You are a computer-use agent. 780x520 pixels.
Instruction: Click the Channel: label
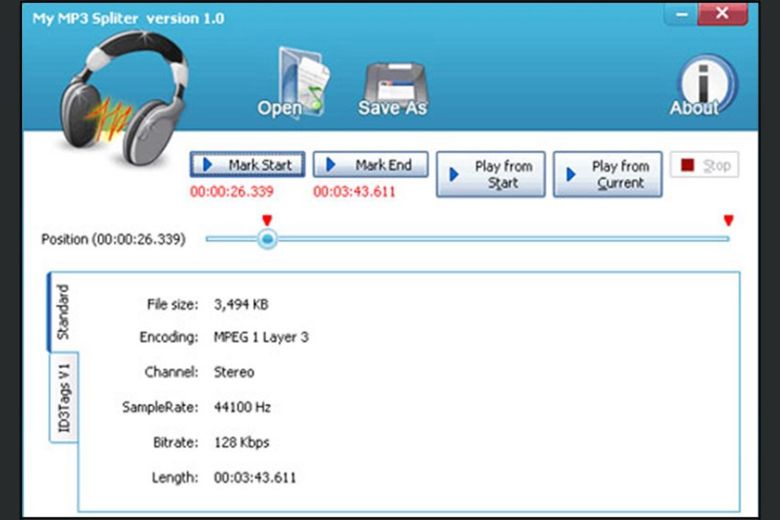coord(171,372)
